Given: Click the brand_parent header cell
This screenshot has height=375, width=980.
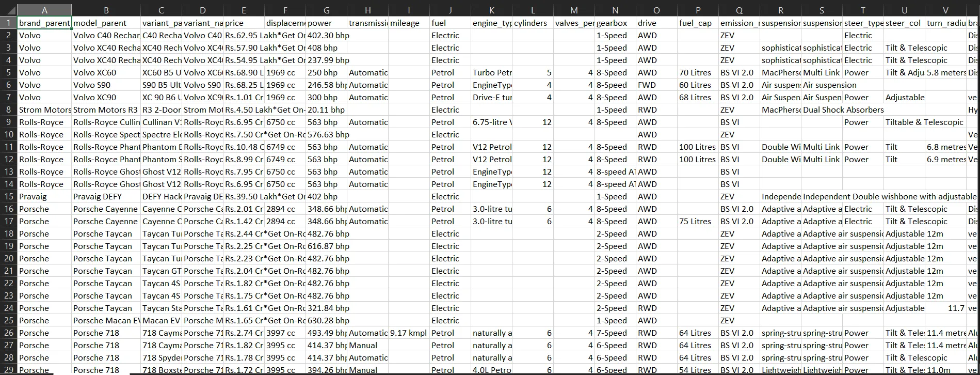Looking at the screenshot, I should pos(44,23).
